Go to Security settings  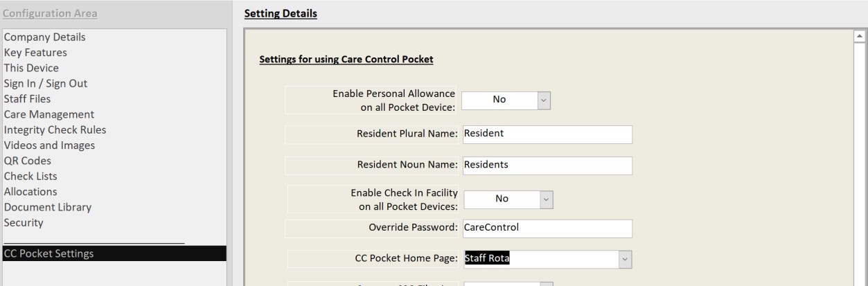[24, 223]
